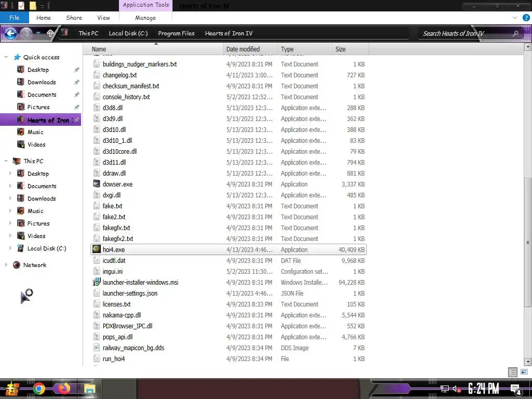This screenshot has width=532, height=399.
Task: Open the Manage ribbon tab
Action: (x=145, y=18)
